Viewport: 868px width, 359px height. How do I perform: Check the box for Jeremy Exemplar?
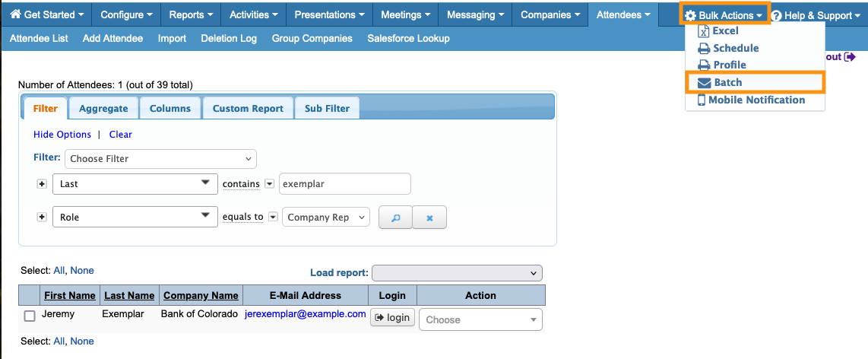30,316
